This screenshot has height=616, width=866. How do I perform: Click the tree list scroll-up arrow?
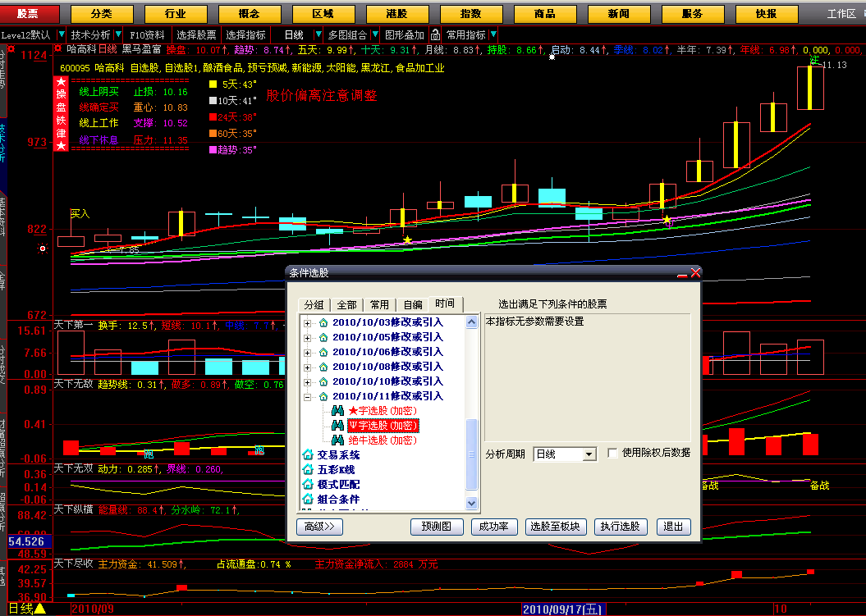[472, 322]
